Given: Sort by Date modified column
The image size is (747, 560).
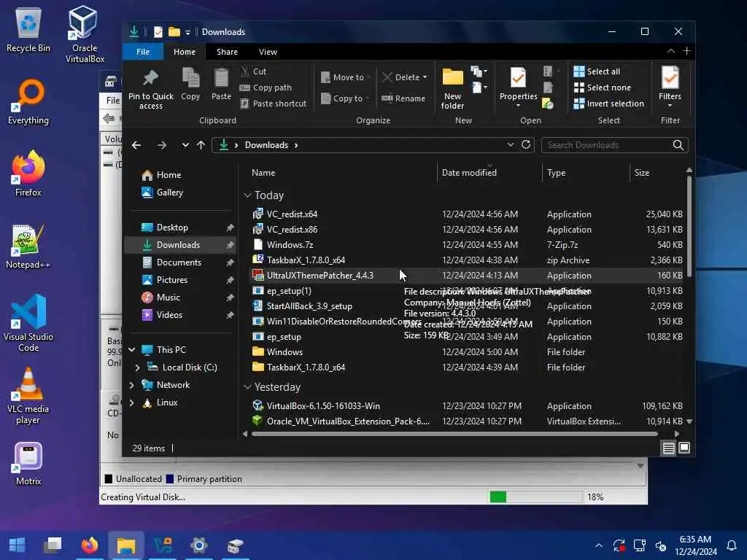Looking at the screenshot, I should (469, 173).
